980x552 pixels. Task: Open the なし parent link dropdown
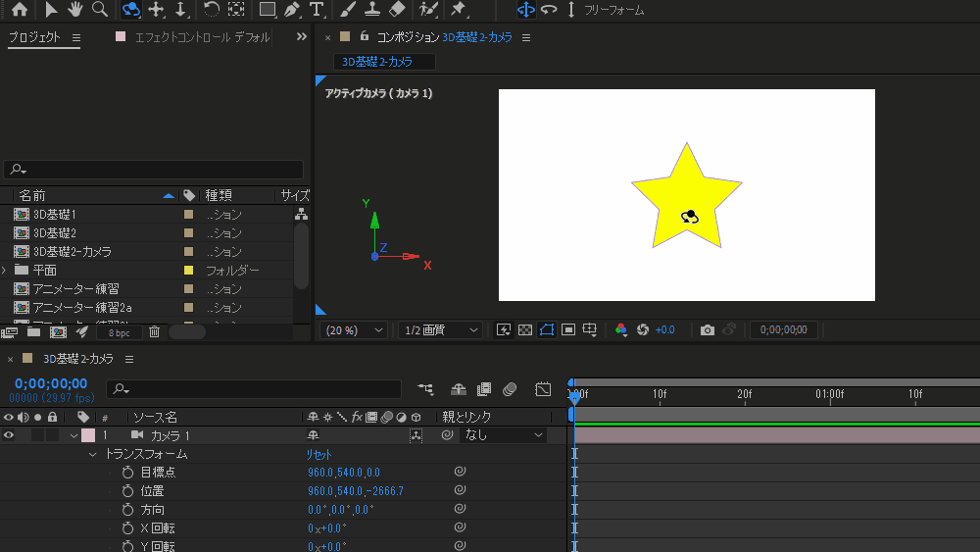coord(503,435)
